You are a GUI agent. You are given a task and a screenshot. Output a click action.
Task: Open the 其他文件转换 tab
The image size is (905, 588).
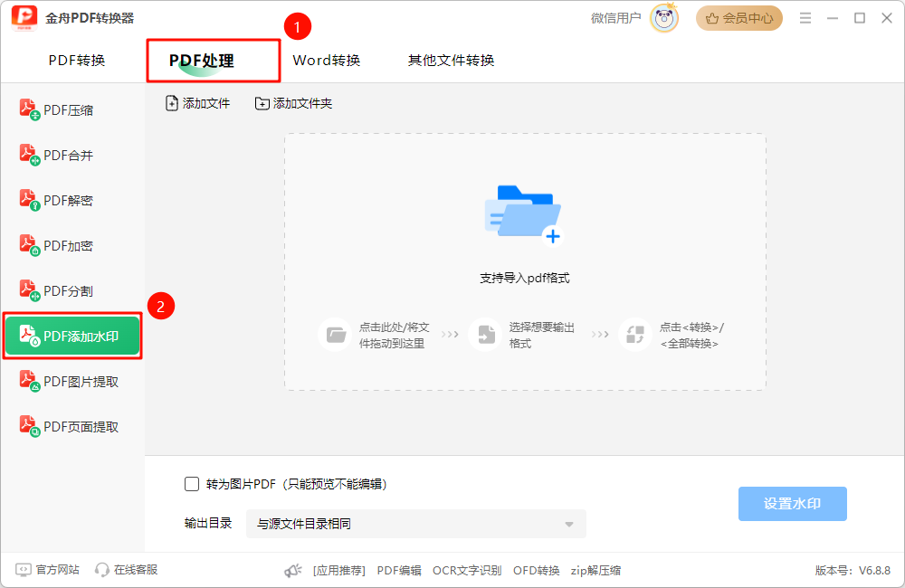point(452,60)
